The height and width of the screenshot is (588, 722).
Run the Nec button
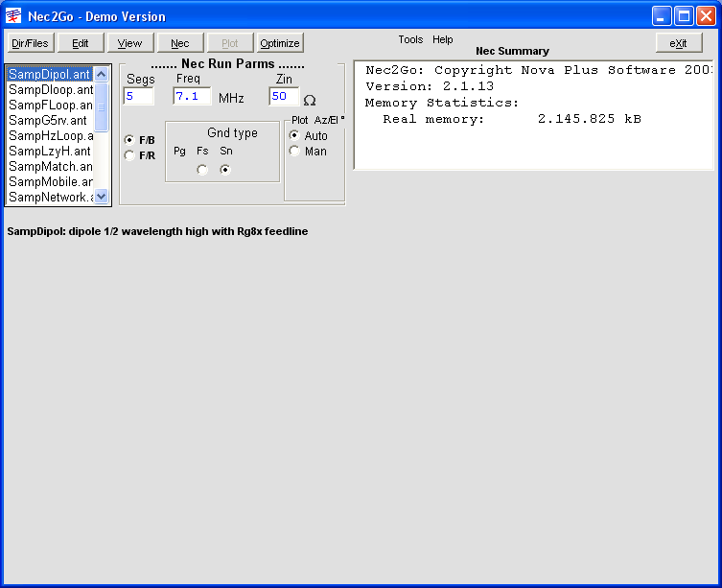[180, 43]
